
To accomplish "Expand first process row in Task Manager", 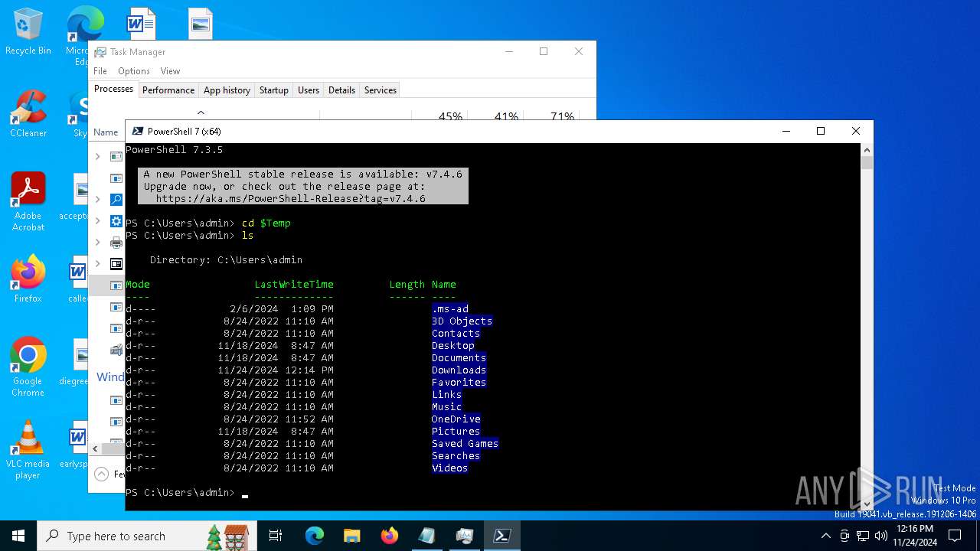I will click(x=97, y=156).
